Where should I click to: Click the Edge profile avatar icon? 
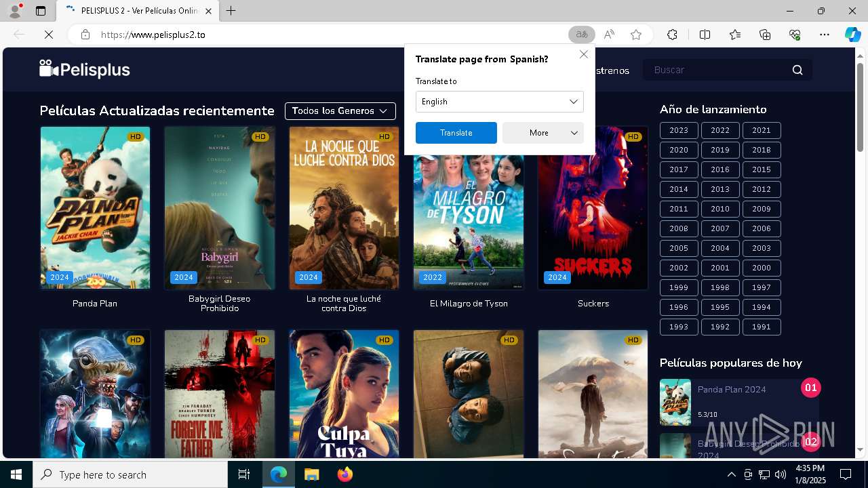[x=15, y=11]
